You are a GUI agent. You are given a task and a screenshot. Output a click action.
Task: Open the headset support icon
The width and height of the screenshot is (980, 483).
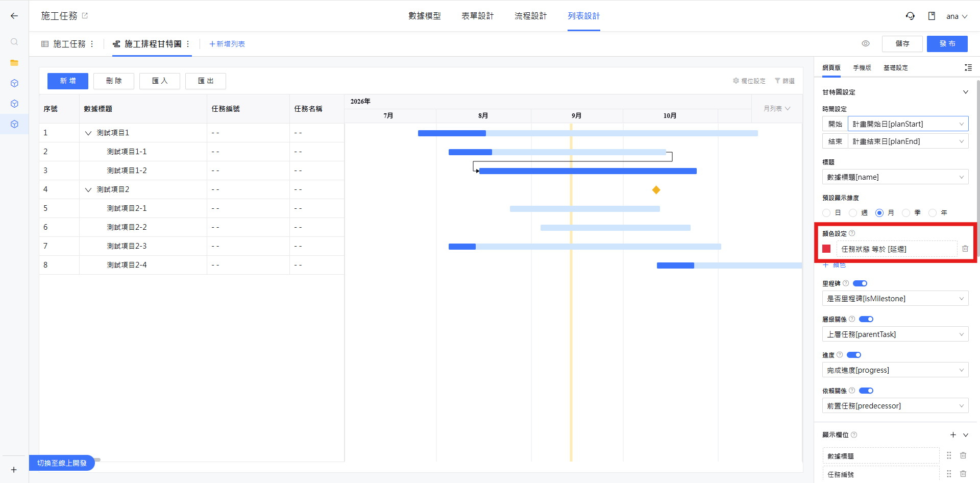point(910,16)
